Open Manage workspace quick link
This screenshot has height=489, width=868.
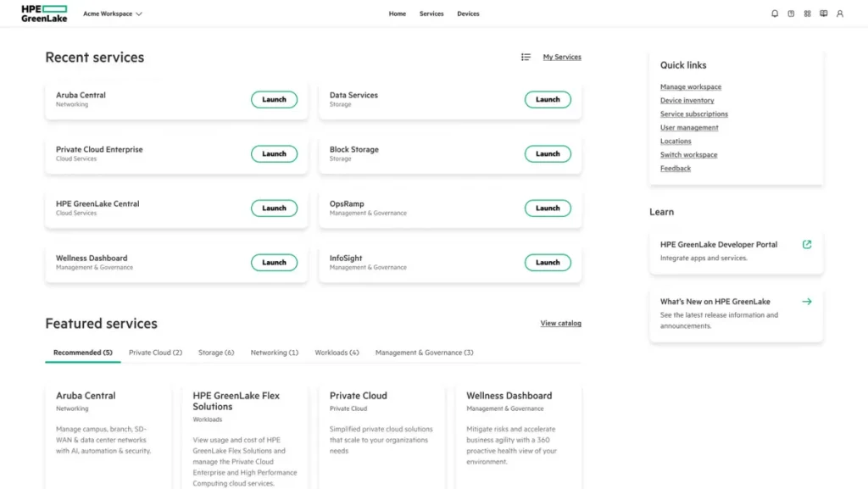tap(690, 86)
